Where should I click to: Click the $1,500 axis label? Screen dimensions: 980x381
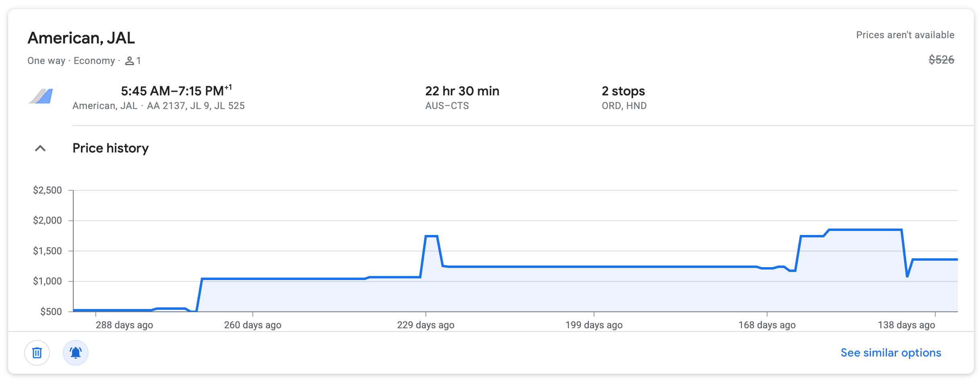pos(47,251)
